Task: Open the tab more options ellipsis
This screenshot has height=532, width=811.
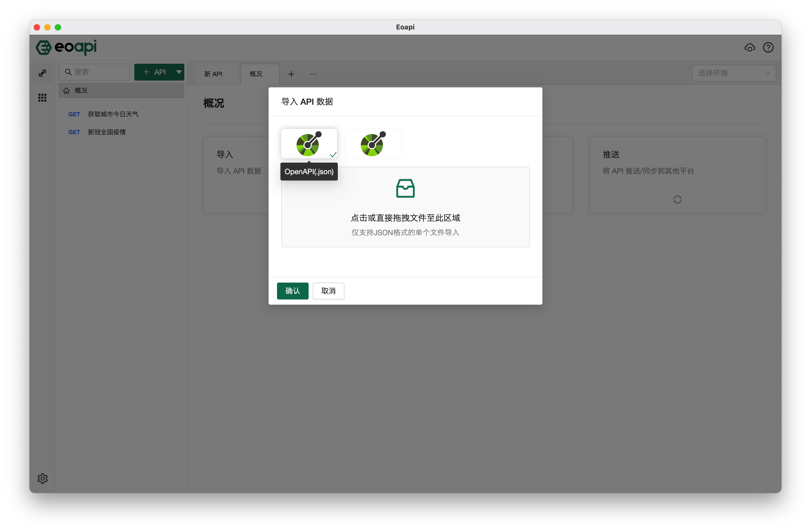Action: click(x=313, y=74)
